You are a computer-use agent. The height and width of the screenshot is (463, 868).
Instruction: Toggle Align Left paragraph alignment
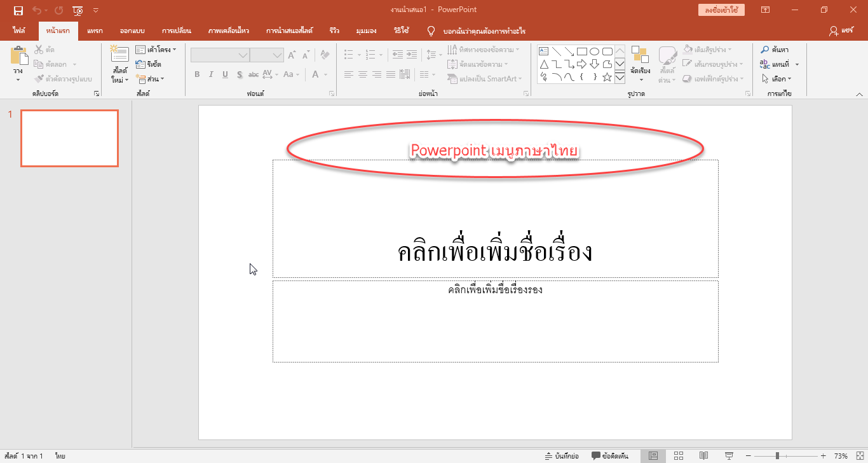coord(348,74)
